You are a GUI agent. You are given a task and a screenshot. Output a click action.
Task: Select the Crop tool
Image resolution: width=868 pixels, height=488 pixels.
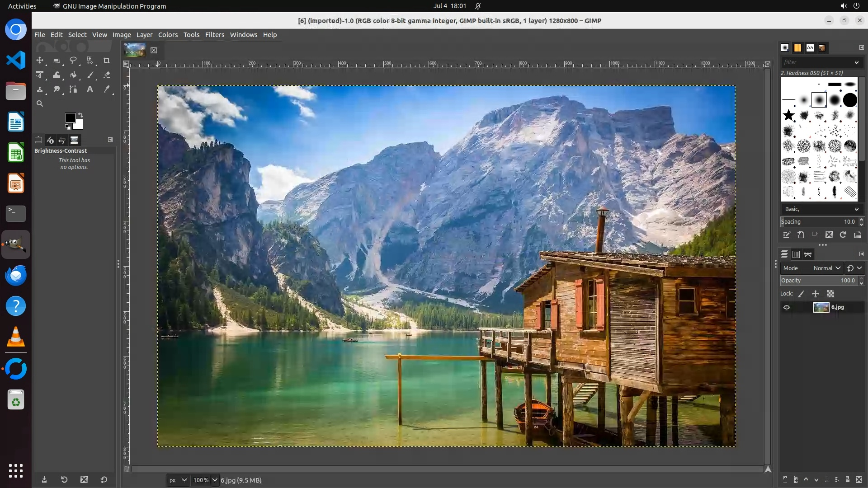[106, 60]
